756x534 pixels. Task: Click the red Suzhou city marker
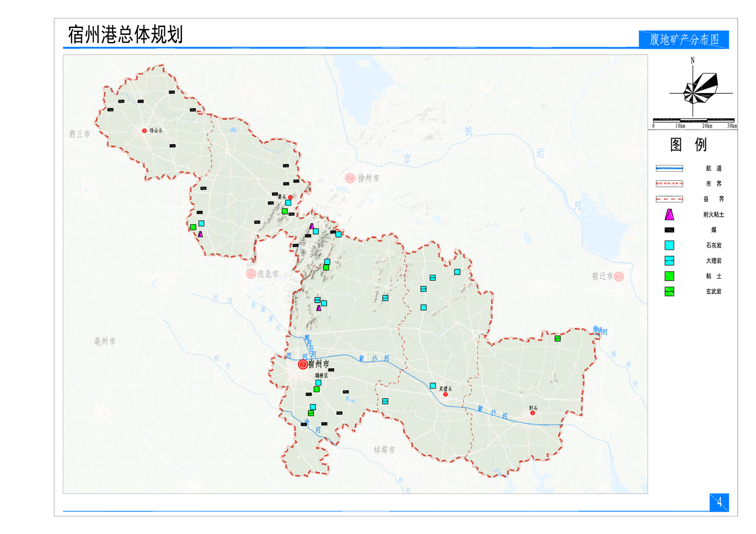303,365
